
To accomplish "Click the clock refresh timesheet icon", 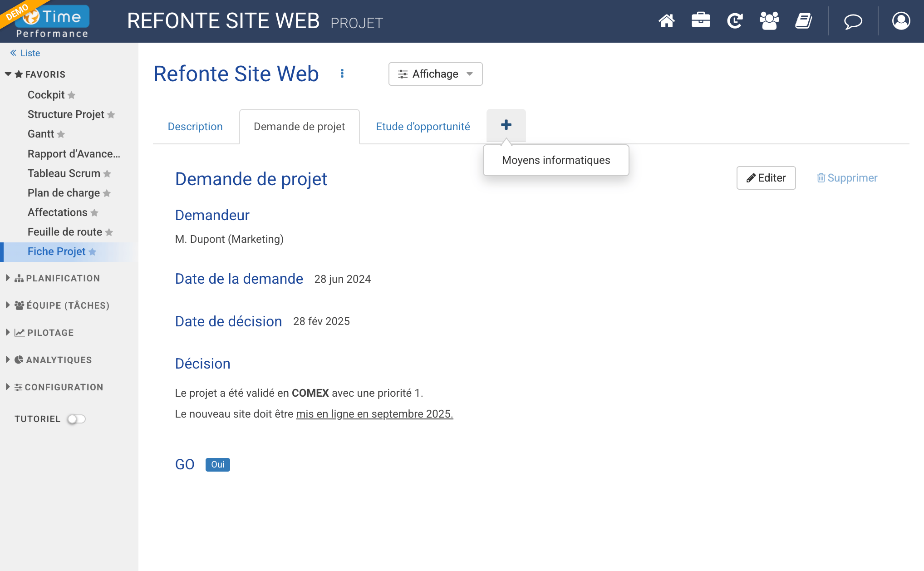I will coord(735,21).
